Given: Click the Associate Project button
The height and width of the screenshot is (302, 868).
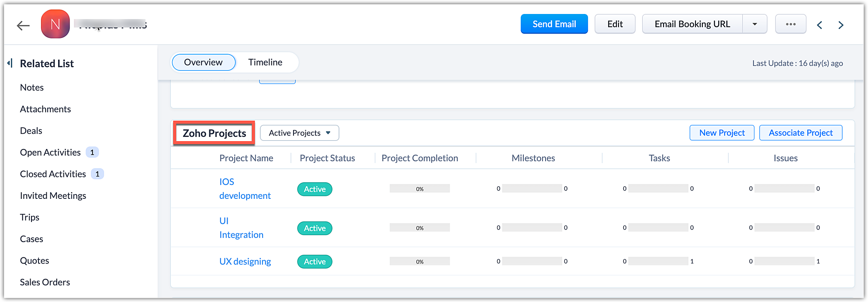Looking at the screenshot, I should 800,133.
